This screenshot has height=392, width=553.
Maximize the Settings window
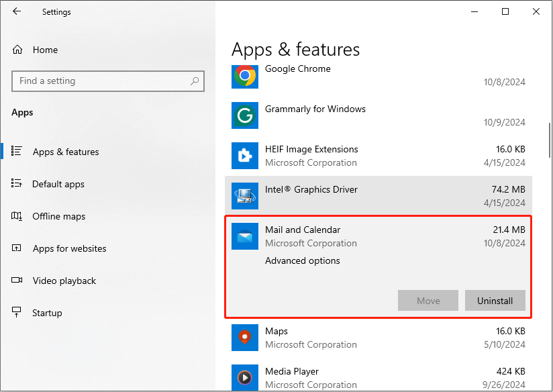click(505, 11)
